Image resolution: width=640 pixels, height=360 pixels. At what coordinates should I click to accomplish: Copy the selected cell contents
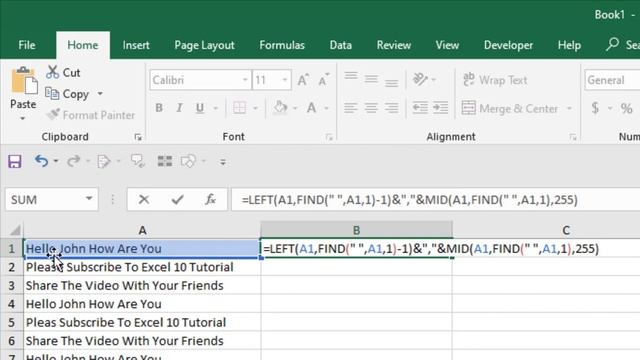(67, 94)
